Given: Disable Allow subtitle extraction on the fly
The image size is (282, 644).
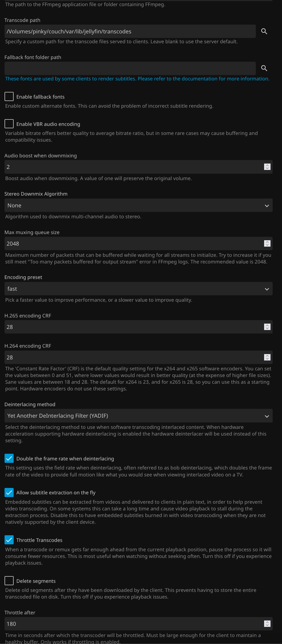Looking at the screenshot, I should click(x=9, y=492).
